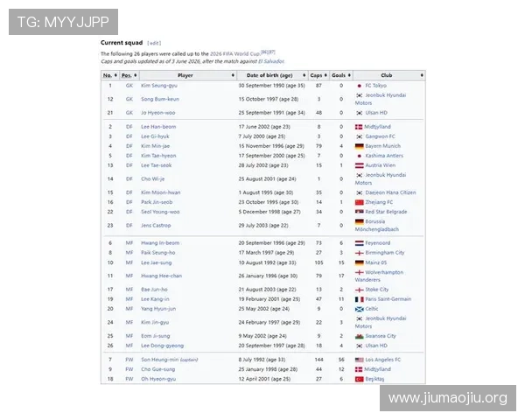Select date '8 July 1992 (age 33)'
Screen dimensions: 525x420
click(x=262, y=360)
